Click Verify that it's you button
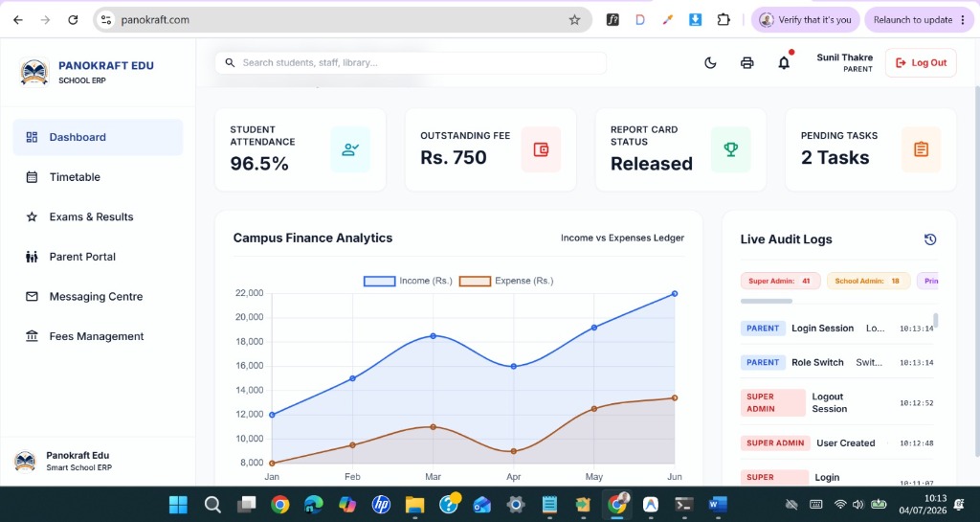Screen dimensions: 980x522 [805, 20]
